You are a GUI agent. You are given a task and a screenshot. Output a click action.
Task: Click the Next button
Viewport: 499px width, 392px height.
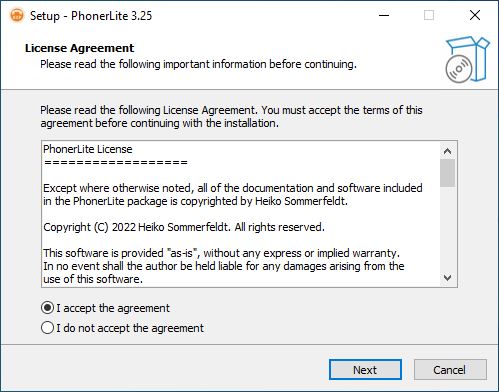(x=365, y=370)
